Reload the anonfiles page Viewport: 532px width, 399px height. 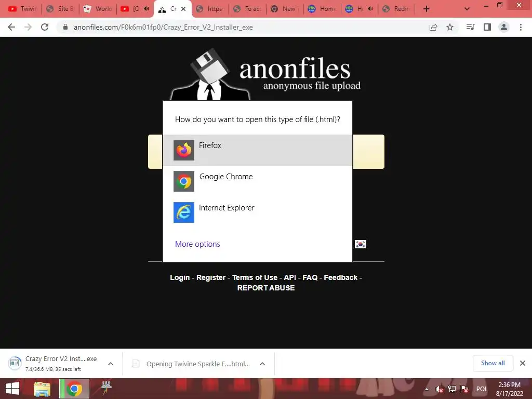45,27
